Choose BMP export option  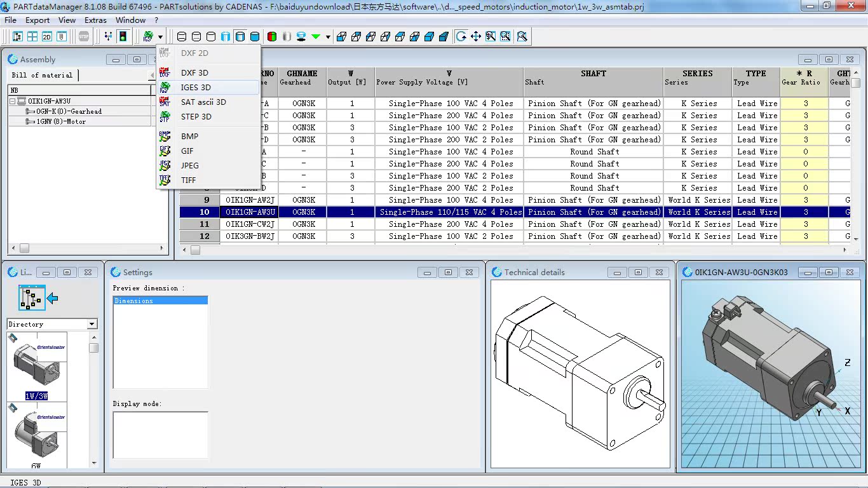[208, 136]
